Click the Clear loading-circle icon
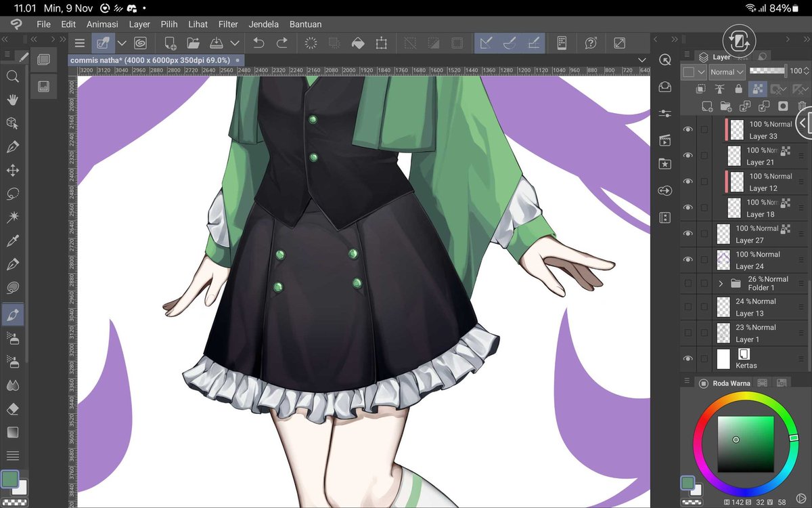Image resolution: width=812 pixels, height=508 pixels. point(311,43)
